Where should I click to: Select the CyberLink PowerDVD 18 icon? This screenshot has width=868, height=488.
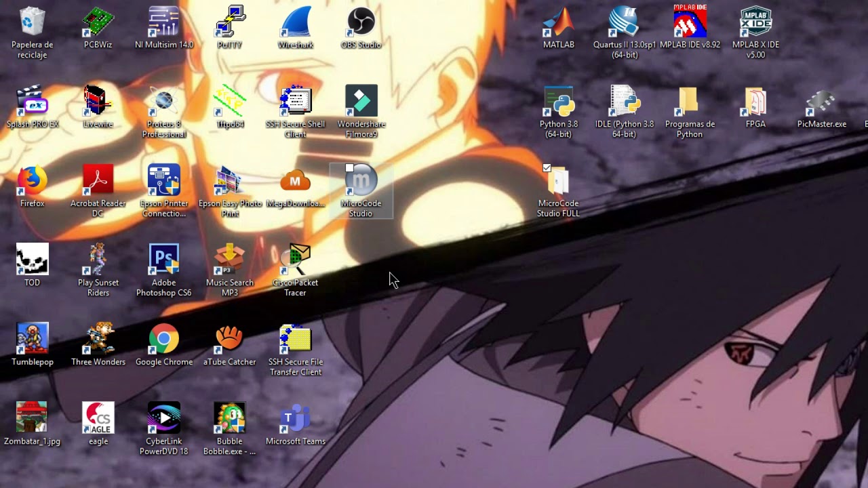[163, 418]
